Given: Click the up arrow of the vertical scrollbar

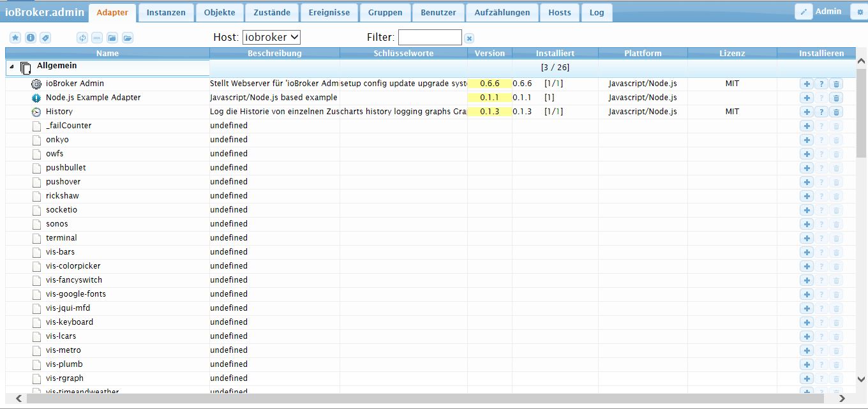Looking at the screenshot, I should (x=861, y=61).
